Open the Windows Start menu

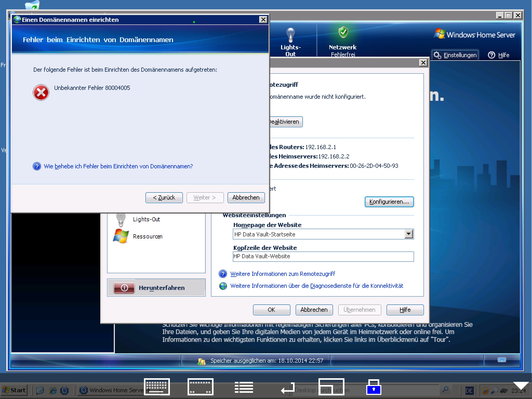pos(14,390)
